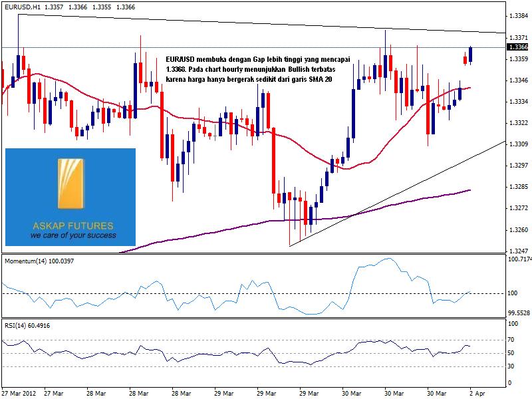Click the light blue Momentum indicator line

pos(372,265)
